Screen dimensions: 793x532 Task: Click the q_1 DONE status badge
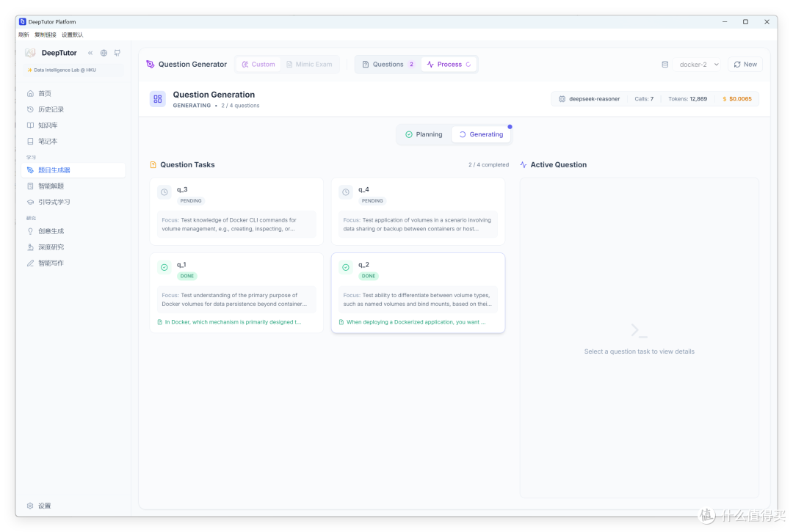pyautogui.click(x=187, y=276)
